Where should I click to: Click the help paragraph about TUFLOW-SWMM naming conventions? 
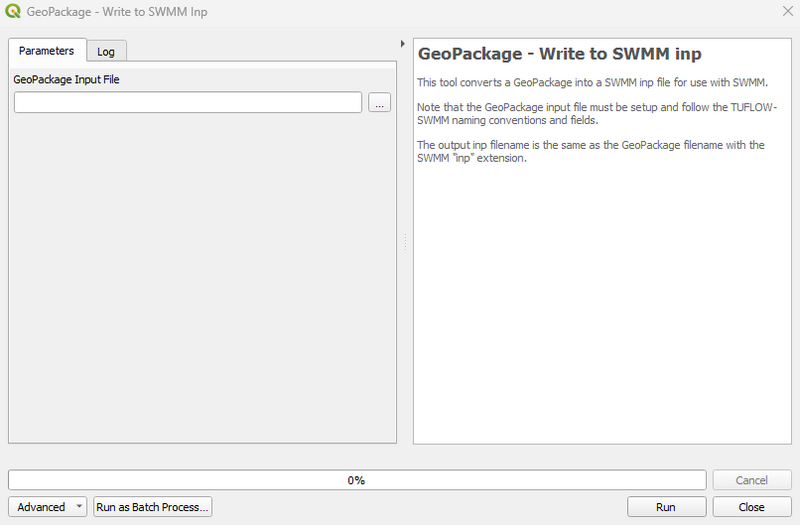point(597,113)
